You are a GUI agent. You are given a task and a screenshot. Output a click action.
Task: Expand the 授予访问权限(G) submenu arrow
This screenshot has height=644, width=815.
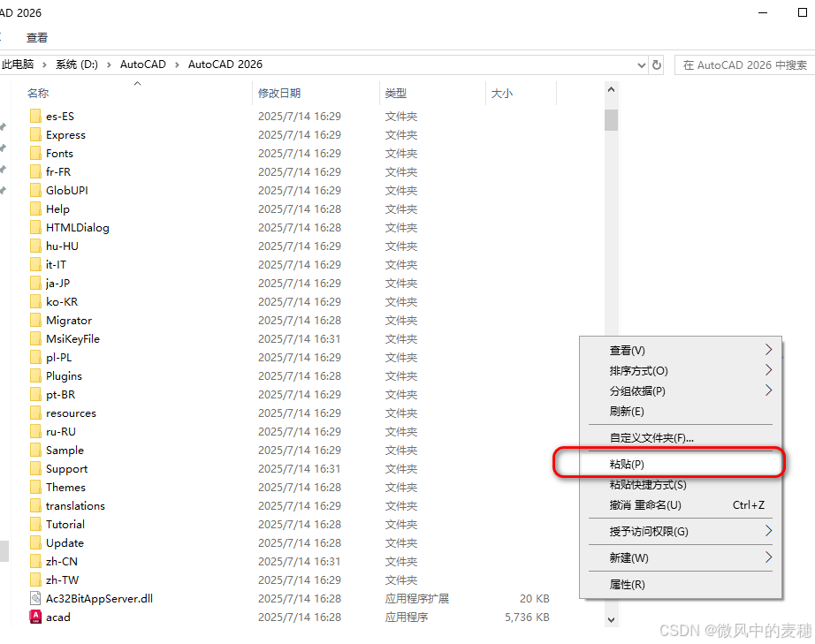(x=769, y=531)
